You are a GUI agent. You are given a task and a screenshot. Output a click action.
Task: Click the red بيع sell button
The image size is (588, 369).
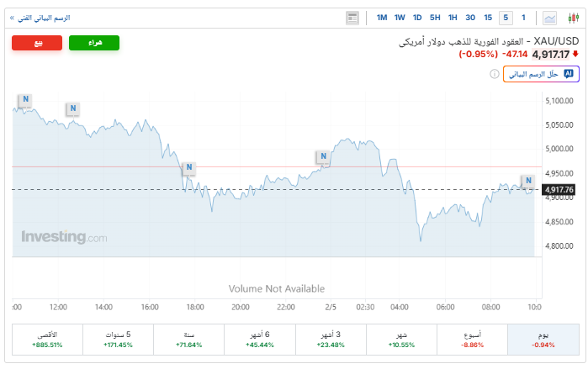click(x=38, y=43)
